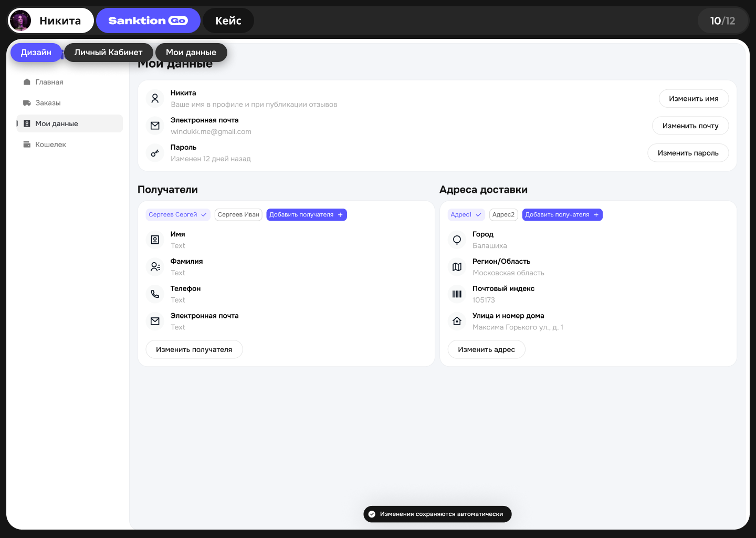Click the key icon next to Пароль
This screenshot has width=756, height=538.
coord(155,153)
